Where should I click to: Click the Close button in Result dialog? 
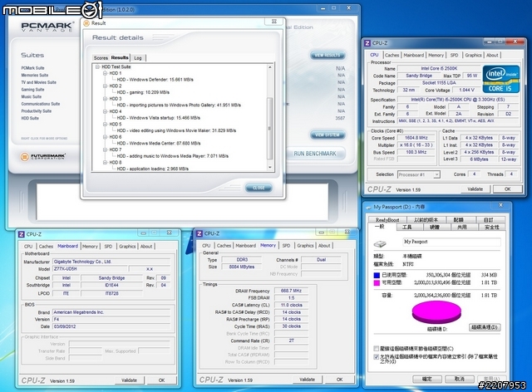point(259,188)
